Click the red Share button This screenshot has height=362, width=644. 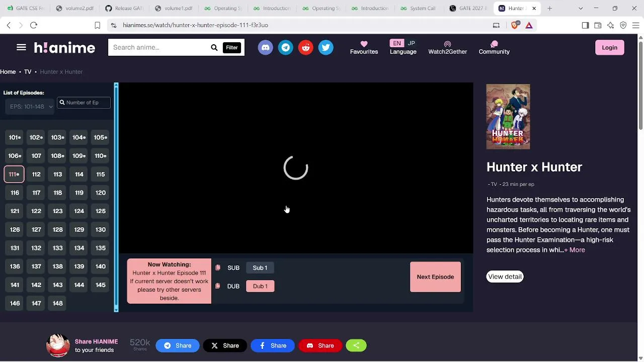click(320, 345)
